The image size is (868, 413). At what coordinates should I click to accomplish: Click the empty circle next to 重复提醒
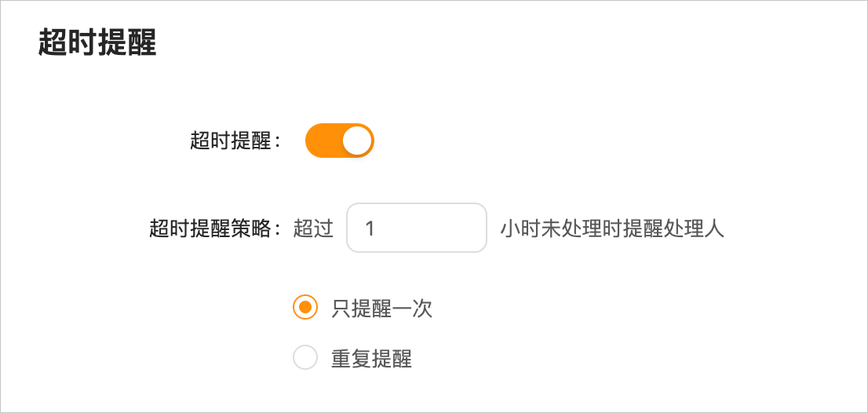tap(305, 357)
